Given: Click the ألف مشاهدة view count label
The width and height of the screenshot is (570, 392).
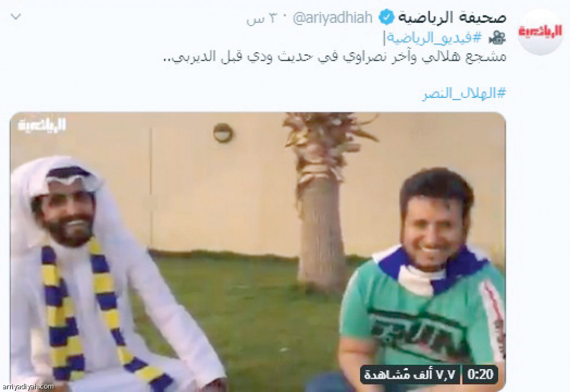Looking at the screenshot, I should (x=410, y=374).
